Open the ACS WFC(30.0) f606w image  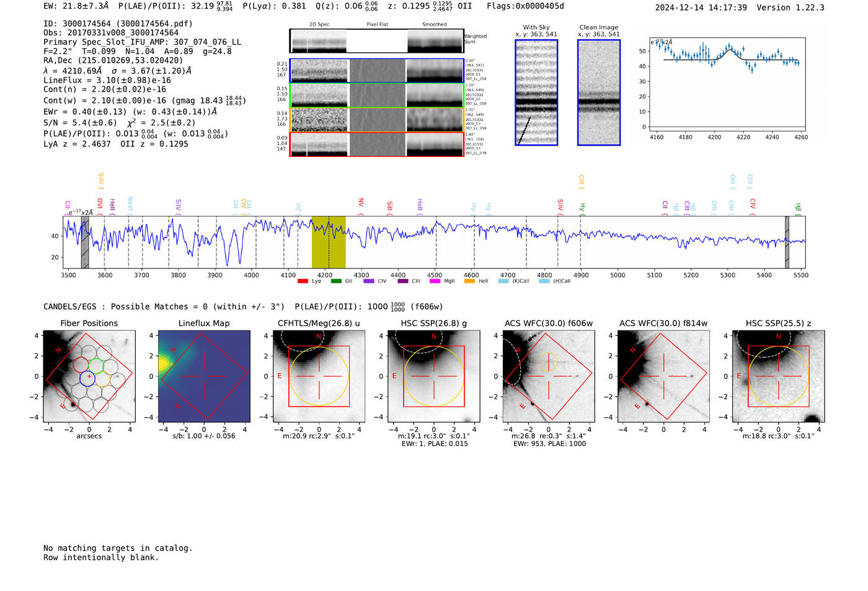(x=549, y=376)
